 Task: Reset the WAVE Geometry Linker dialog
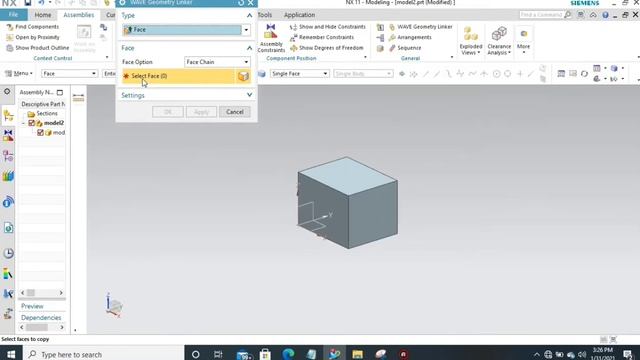241,3
